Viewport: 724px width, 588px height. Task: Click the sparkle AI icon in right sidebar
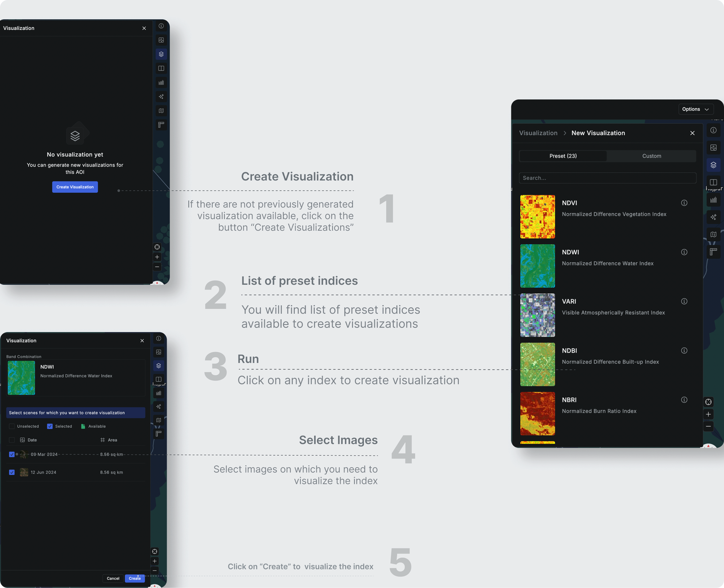[x=713, y=217]
